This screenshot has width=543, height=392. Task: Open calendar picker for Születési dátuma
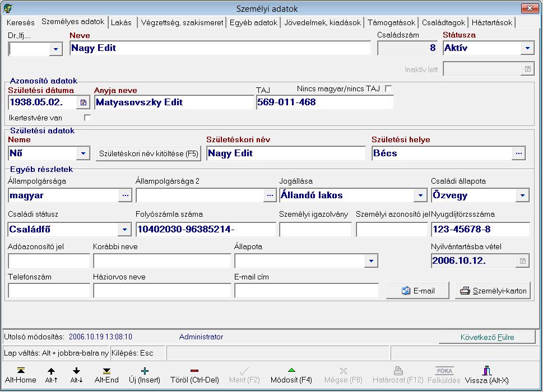(83, 102)
